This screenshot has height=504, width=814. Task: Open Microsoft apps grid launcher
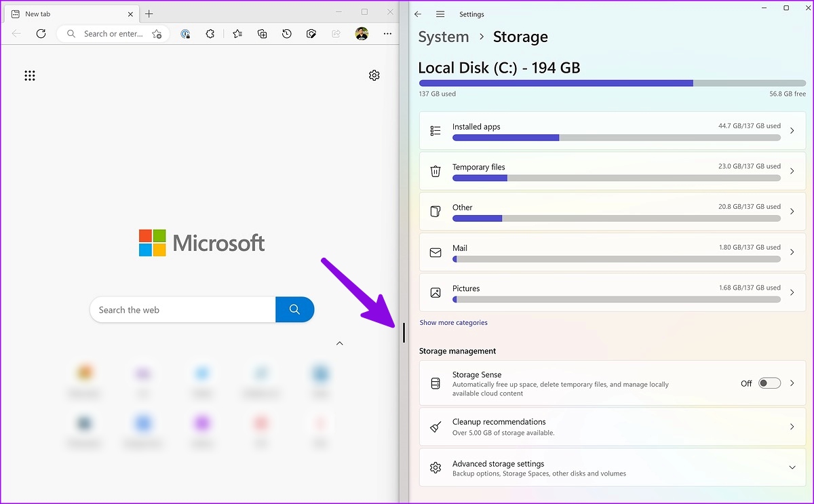click(x=30, y=75)
